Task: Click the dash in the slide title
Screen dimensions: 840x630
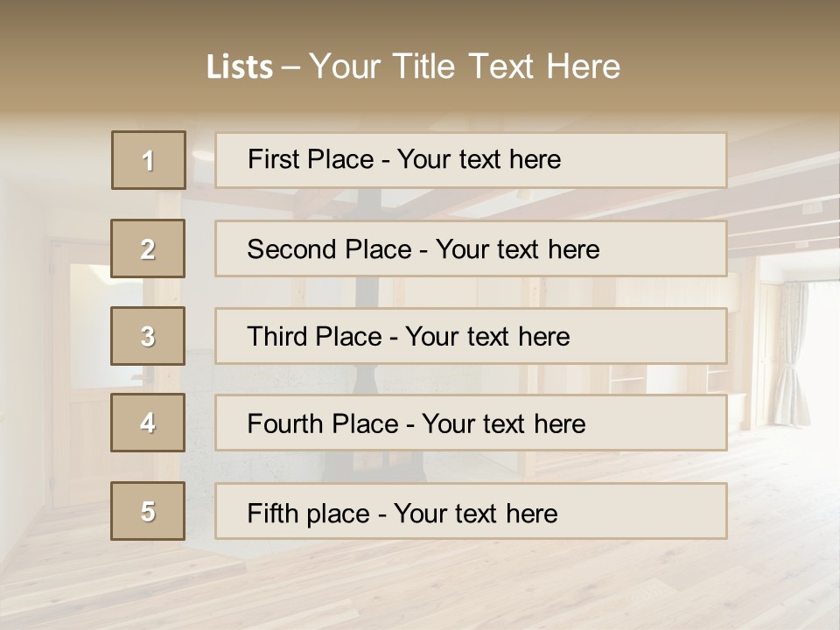Action: point(290,67)
